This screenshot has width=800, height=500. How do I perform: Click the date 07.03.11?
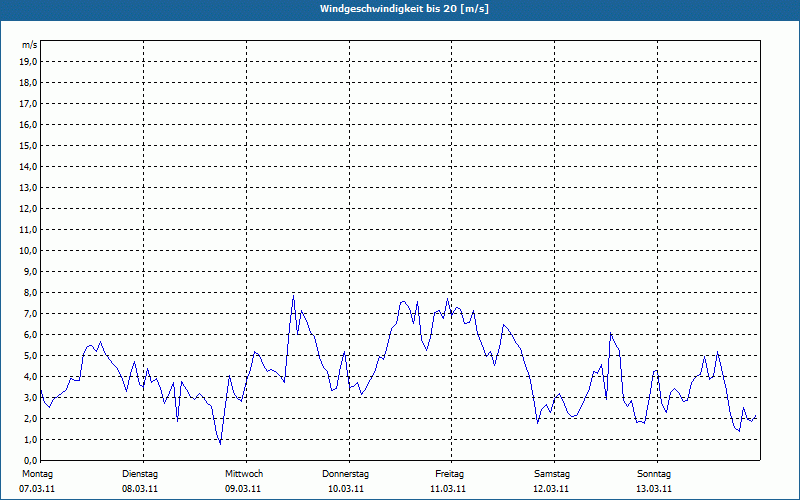37,489
